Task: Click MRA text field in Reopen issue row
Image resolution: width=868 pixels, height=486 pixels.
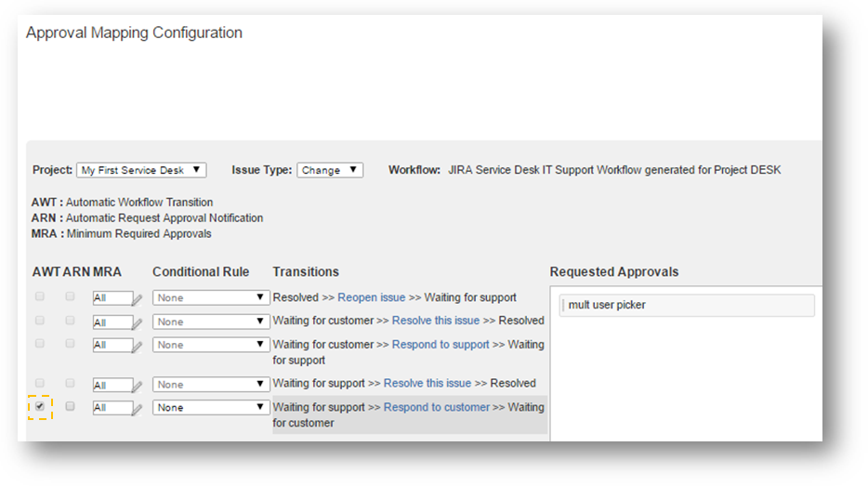Action: (x=111, y=298)
